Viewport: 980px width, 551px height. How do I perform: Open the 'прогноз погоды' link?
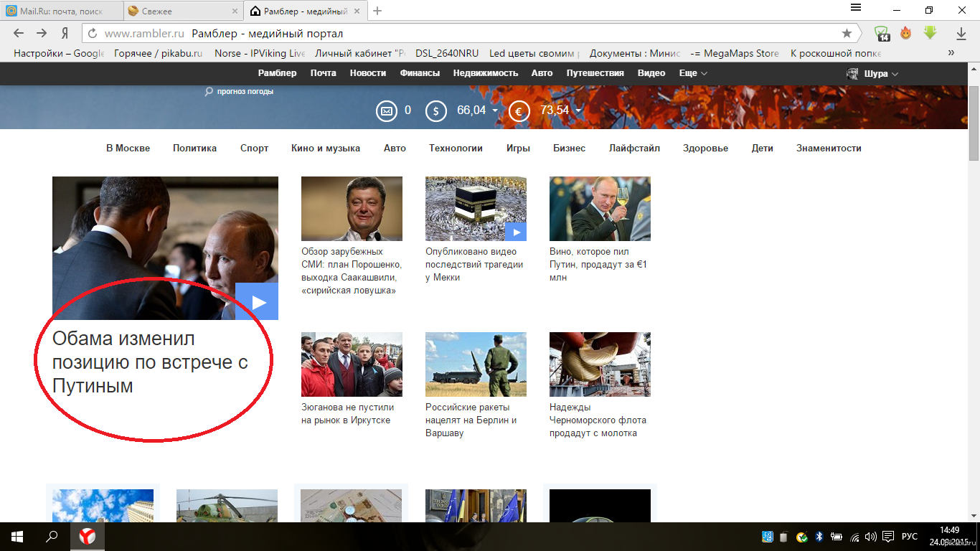click(245, 91)
